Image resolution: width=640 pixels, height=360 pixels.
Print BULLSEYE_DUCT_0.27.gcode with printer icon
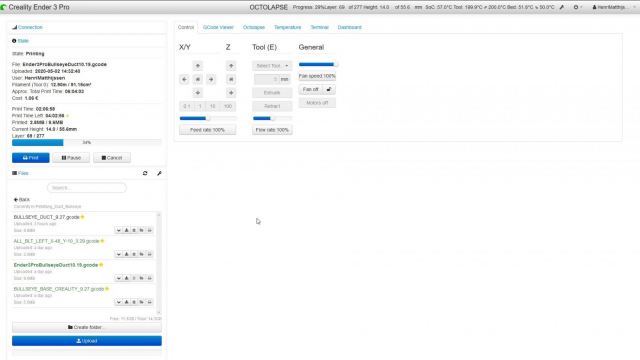[x=149, y=230]
